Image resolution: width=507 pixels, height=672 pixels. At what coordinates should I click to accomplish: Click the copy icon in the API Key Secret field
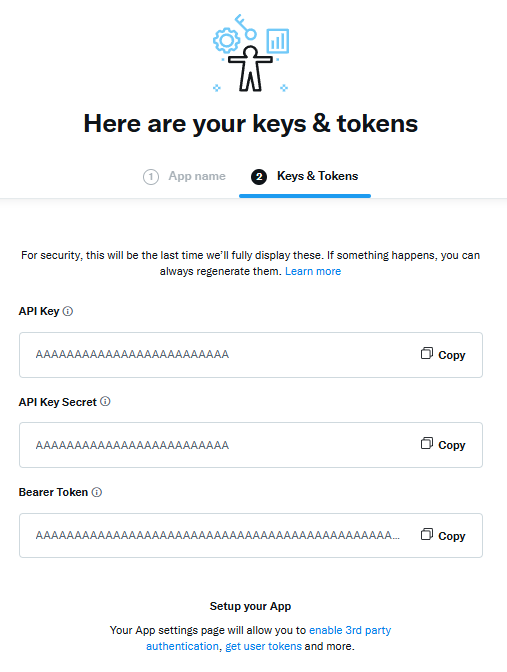click(427, 443)
